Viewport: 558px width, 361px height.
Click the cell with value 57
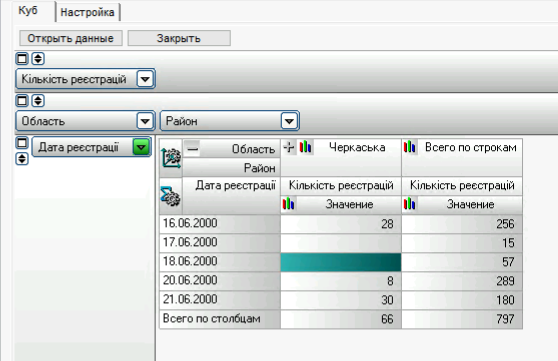point(462,262)
